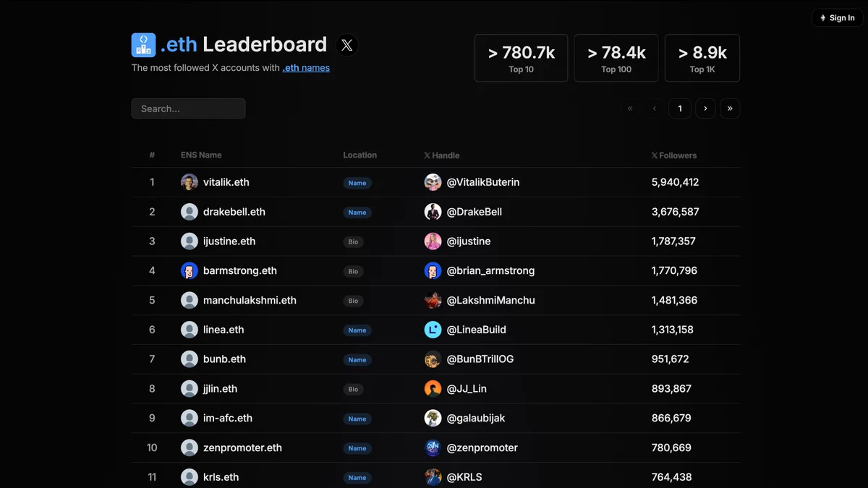Go to previous page arrow
The width and height of the screenshot is (868, 488).
pos(655,108)
